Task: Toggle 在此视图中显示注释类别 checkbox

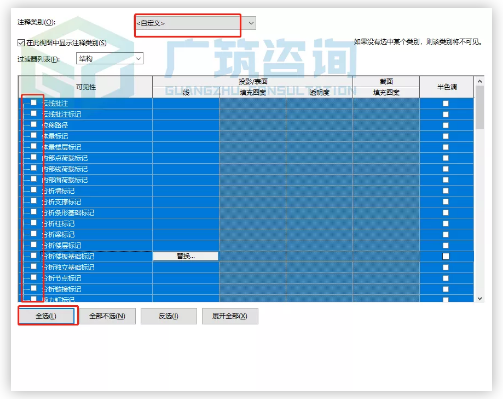Action: pos(21,43)
